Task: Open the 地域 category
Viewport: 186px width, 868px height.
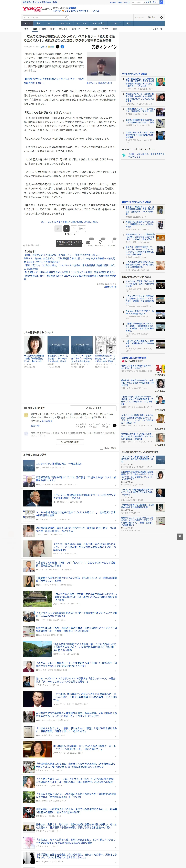Action: point(115,29)
